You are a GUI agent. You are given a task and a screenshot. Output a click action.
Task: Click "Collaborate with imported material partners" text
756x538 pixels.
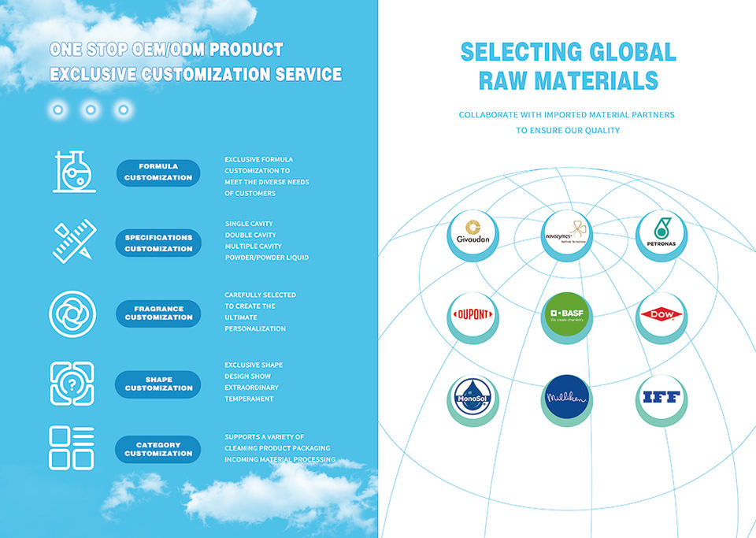(x=566, y=115)
